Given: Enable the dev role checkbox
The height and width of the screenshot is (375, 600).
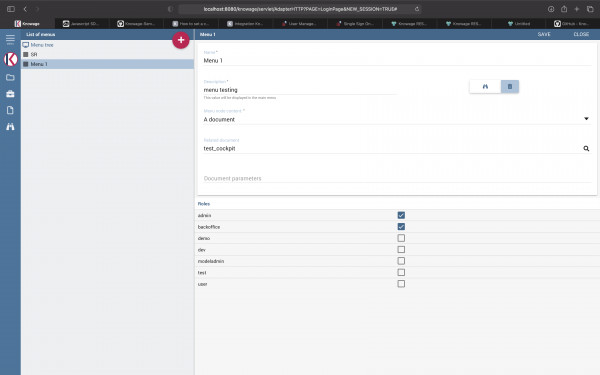Looking at the screenshot, I should click(401, 249).
